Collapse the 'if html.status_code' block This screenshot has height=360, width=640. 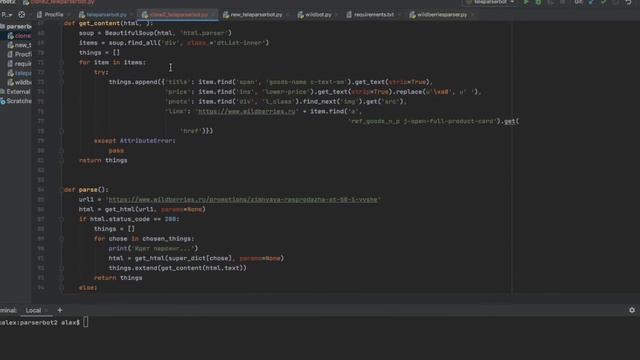[61, 219]
